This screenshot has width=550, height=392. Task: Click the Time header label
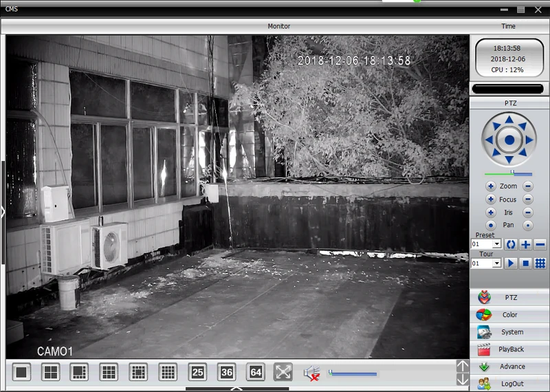[508, 26]
